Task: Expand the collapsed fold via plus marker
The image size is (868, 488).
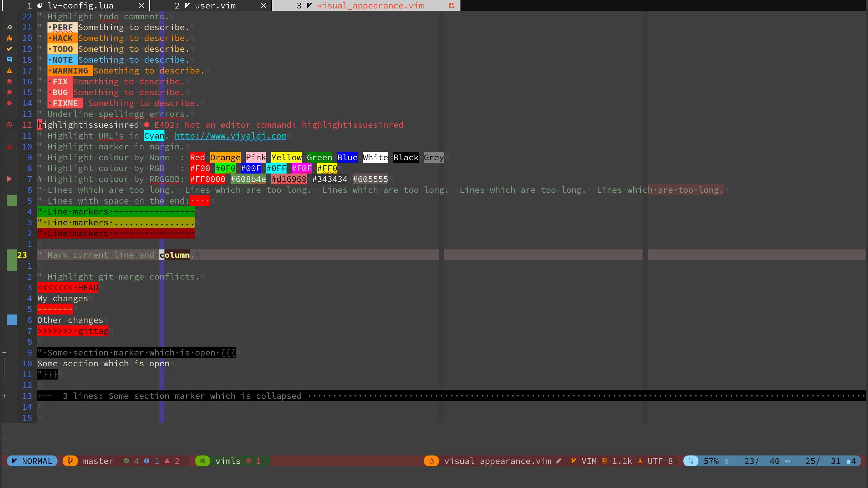Action: [x=4, y=396]
